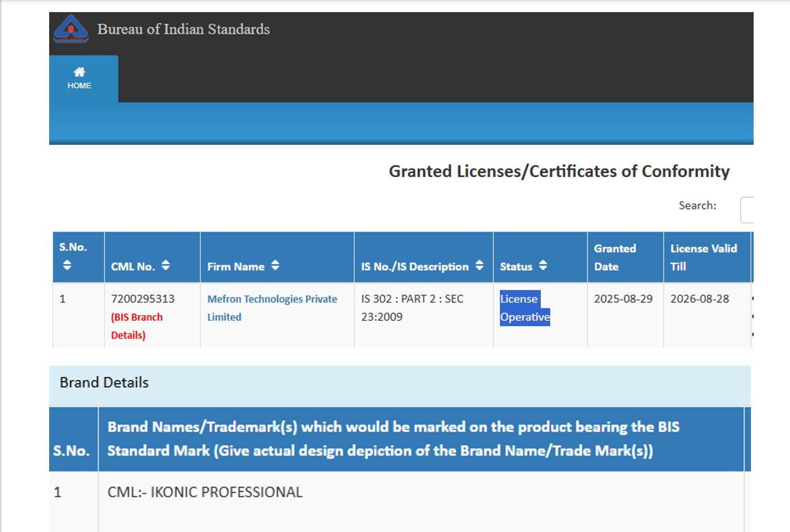This screenshot has height=532, width=790.
Task: Sort the table by Status arrows
Action: tap(543, 266)
